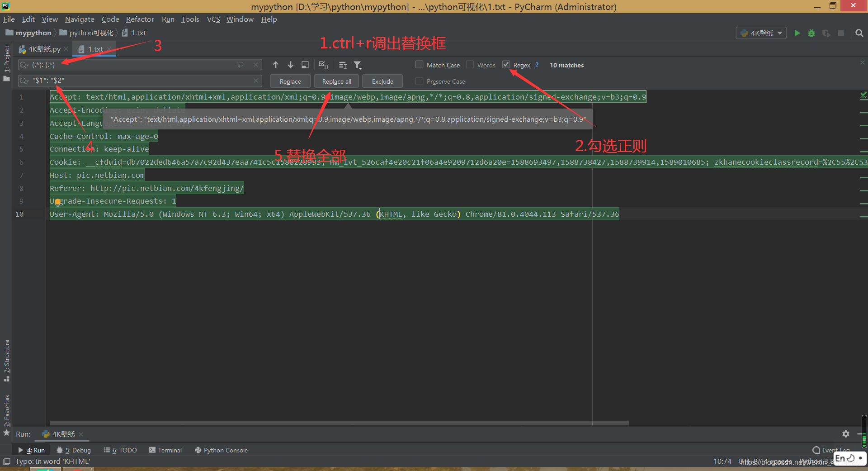Close the find and replace bar
Image resolution: width=868 pixels, height=471 pixels.
coord(863,62)
